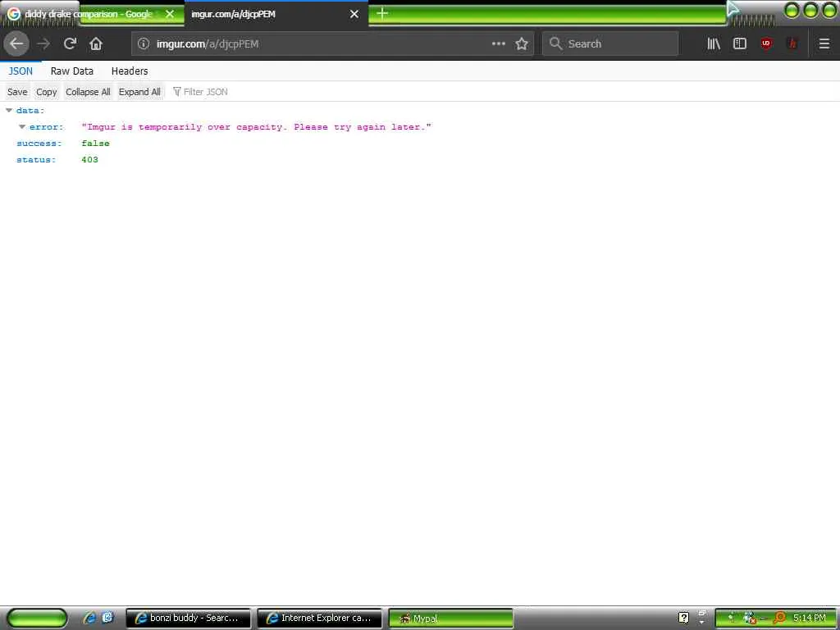Select the status key
This screenshot has height=630, width=840.
tap(36, 160)
